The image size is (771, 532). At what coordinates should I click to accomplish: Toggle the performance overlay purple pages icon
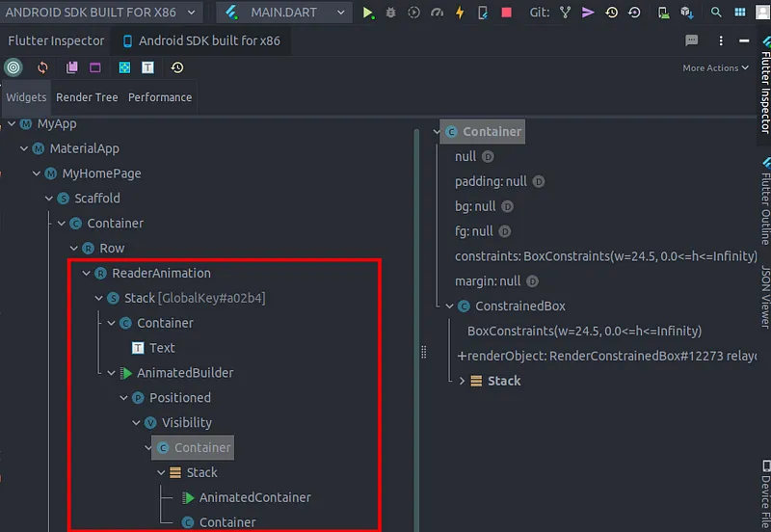[71, 67]
